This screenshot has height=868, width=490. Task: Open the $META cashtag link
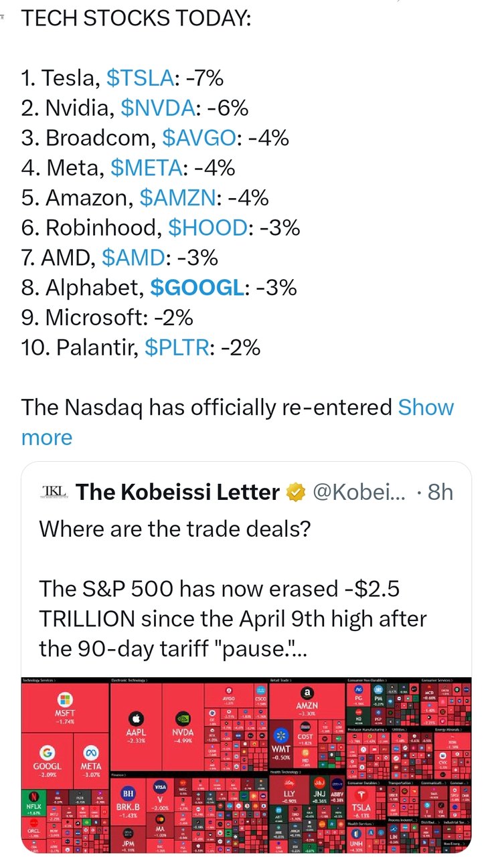(x=147, y=167)
